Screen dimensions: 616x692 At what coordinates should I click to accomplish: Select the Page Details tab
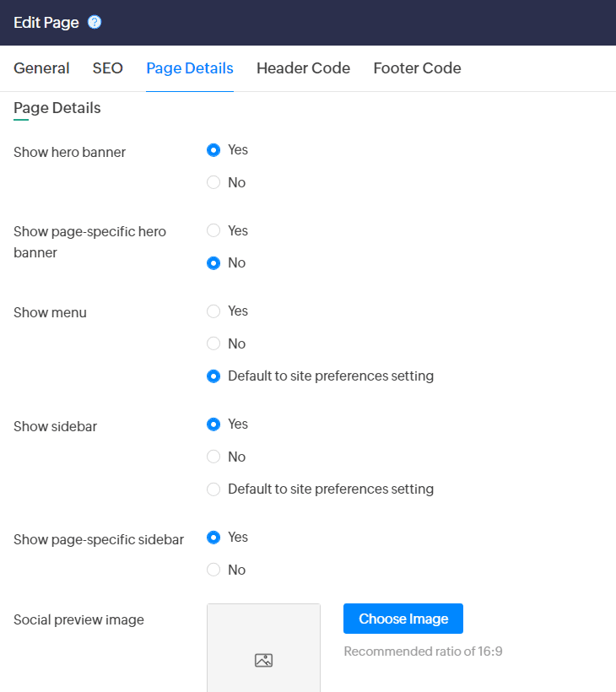190,68
